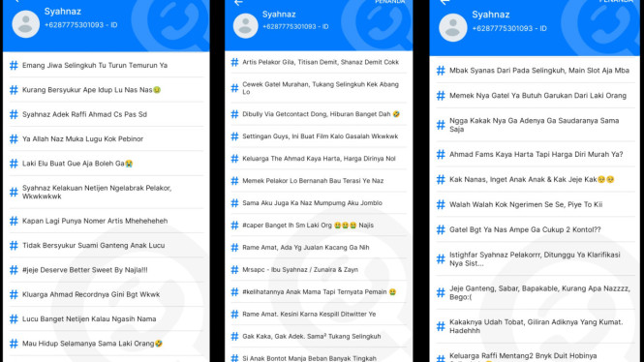
Task: Click hash icon beside 'Kapan Lagi Punya Nomer Artis'
Action: tap(14, 221)
